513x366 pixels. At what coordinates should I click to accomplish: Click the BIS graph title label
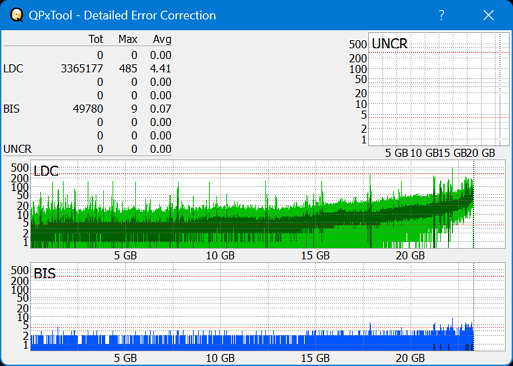45,274
